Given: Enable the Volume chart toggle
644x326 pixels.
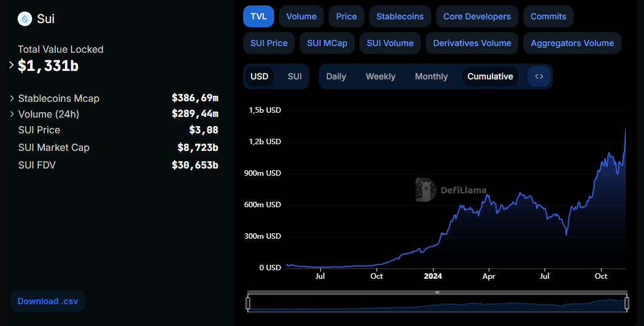Looking at the screenshot, I should (301, 16).
